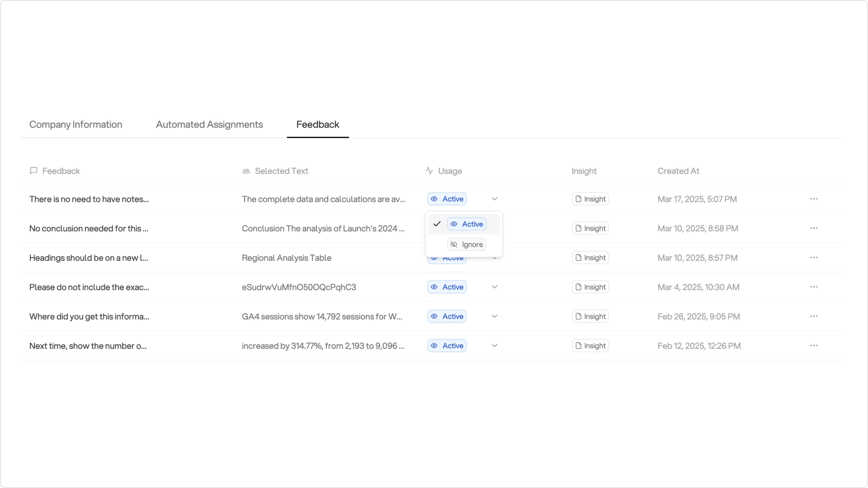Click selected text 'Regional Analysis Table'
Viewport: 868px width, 488px height.
pyautogui.click(x=287, y=258)
